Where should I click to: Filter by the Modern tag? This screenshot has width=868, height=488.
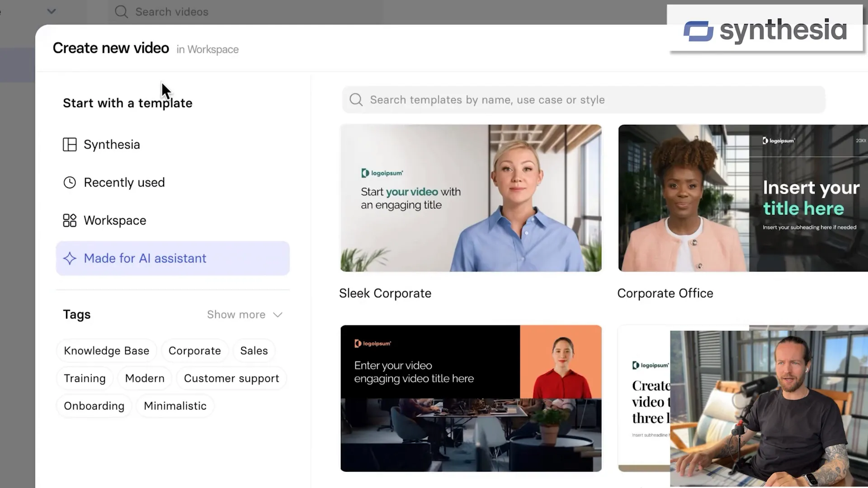point(145,379)
